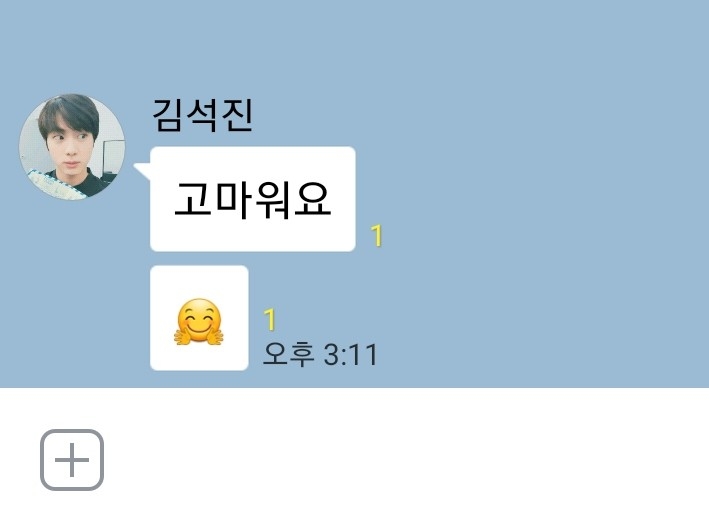Open the plus attachment menu button

pos(72,460)
